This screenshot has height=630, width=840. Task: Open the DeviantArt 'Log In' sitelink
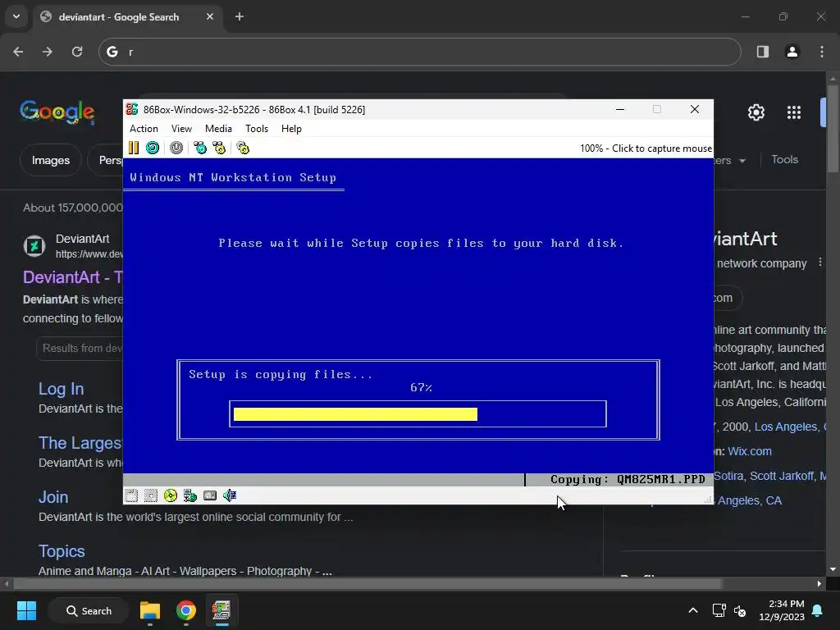[x=61, y=389]
